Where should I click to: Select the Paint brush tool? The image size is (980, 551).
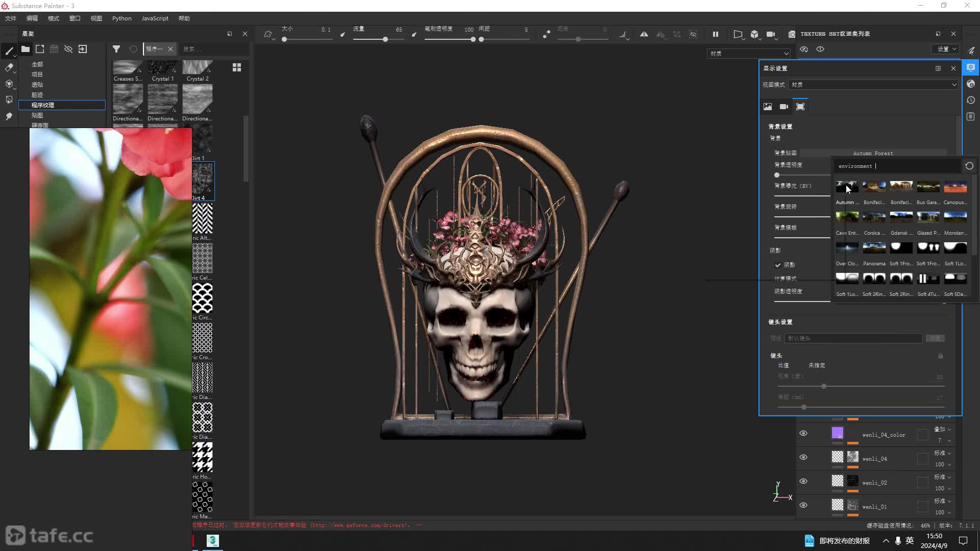coord(9,51)
